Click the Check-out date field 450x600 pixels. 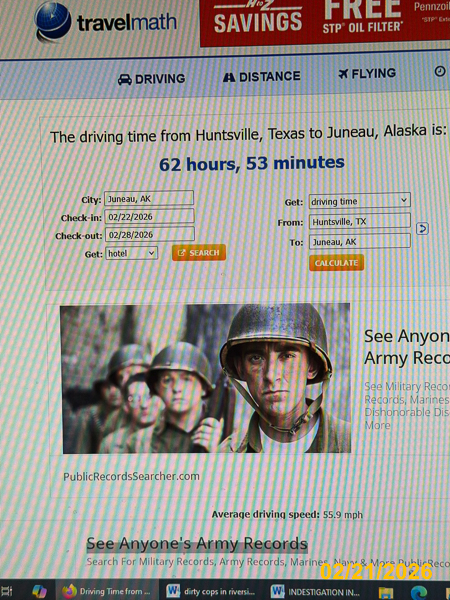coord(150,235)
